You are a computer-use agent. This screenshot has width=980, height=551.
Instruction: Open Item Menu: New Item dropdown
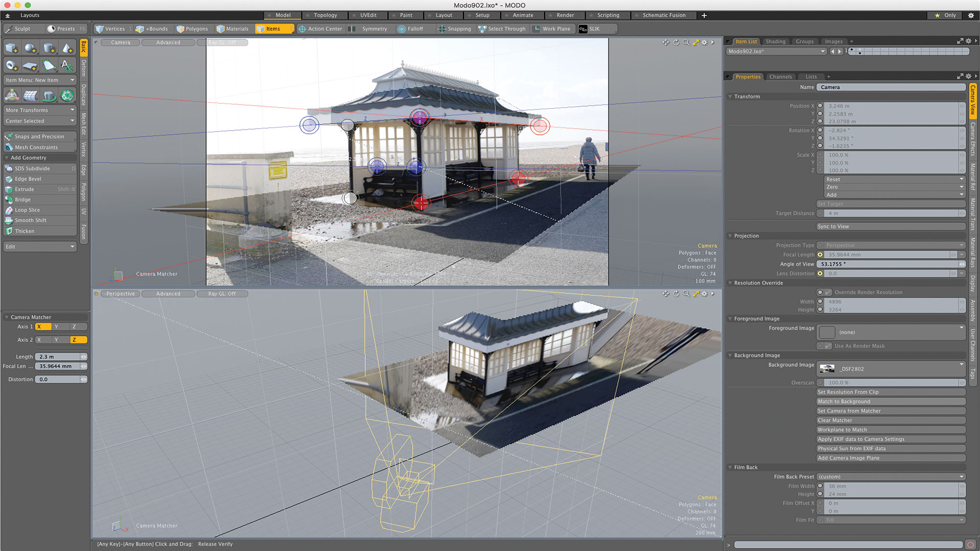click(x=40, y=80)
